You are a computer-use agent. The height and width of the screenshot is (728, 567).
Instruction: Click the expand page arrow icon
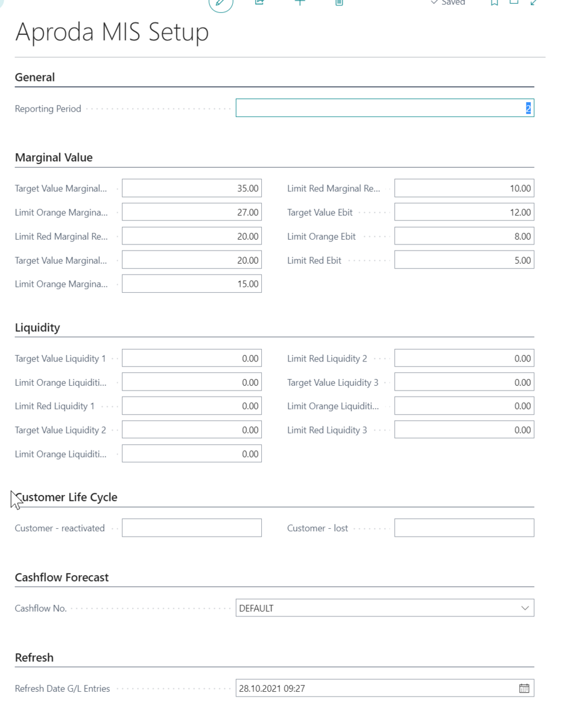[534, 2]
